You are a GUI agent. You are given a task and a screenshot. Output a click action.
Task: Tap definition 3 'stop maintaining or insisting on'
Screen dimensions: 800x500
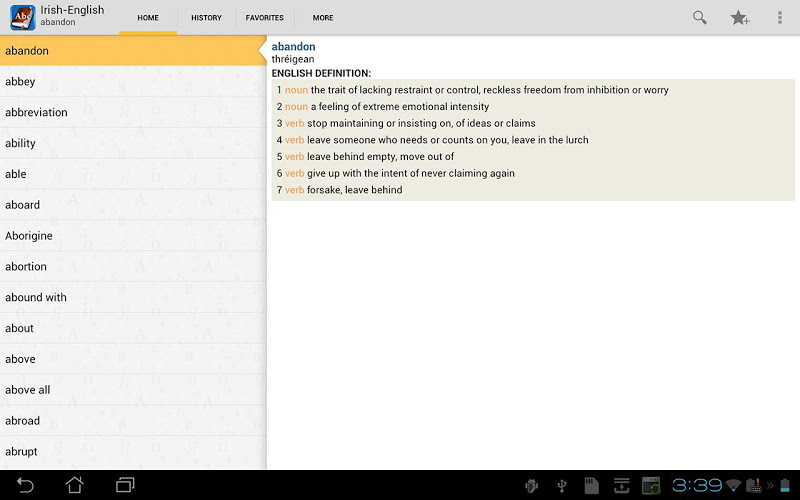406,123
